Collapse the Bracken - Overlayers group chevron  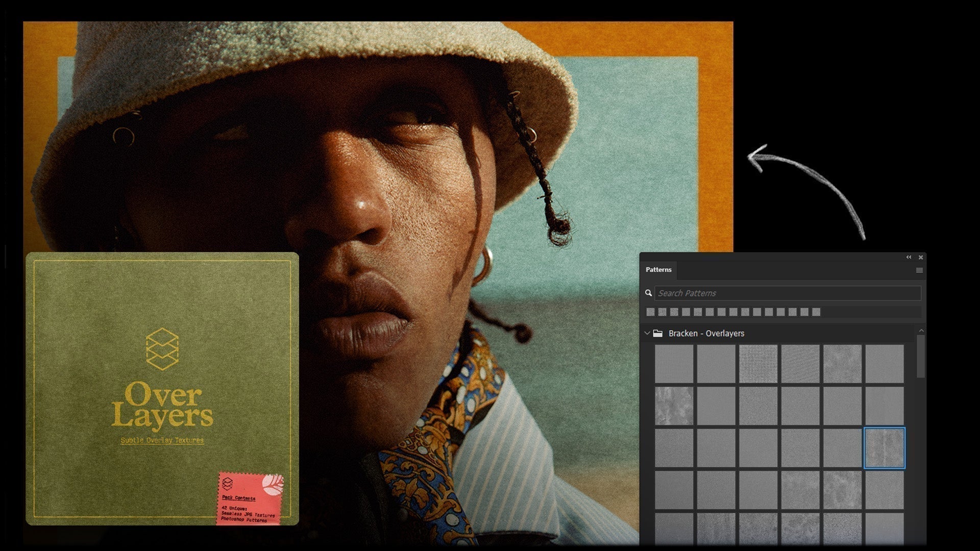click(x=647, y=333)
